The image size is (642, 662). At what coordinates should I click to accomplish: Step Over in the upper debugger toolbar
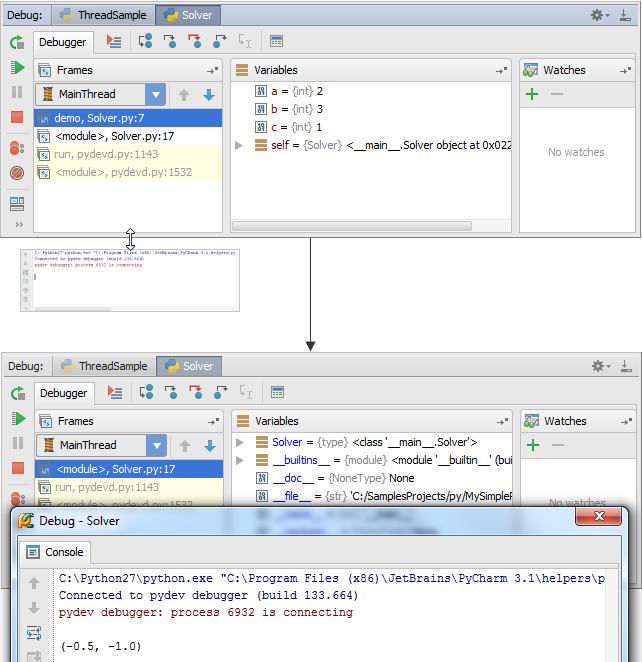click(145, 41)
